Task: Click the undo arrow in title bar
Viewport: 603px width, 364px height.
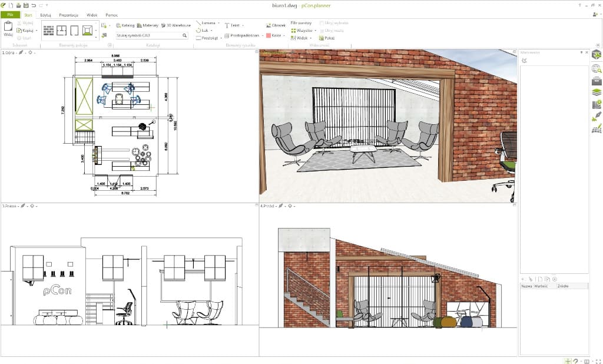Action: tap(33, 5)
